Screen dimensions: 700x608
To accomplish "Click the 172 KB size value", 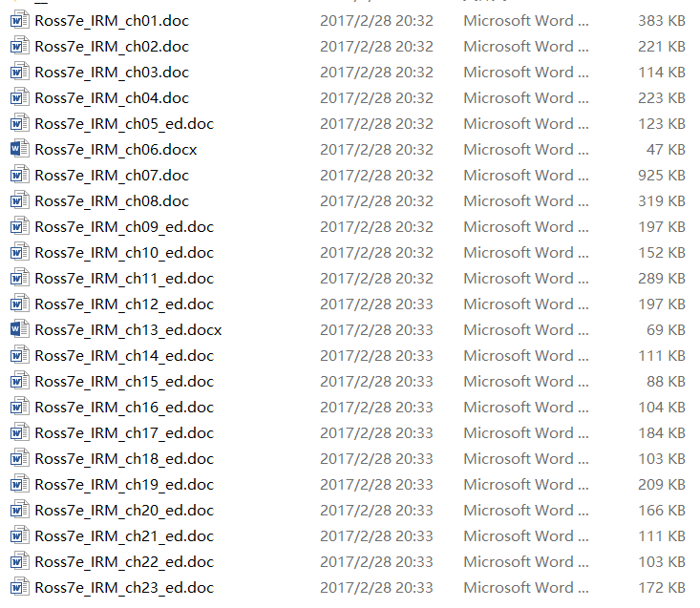I will click(662, 588).
